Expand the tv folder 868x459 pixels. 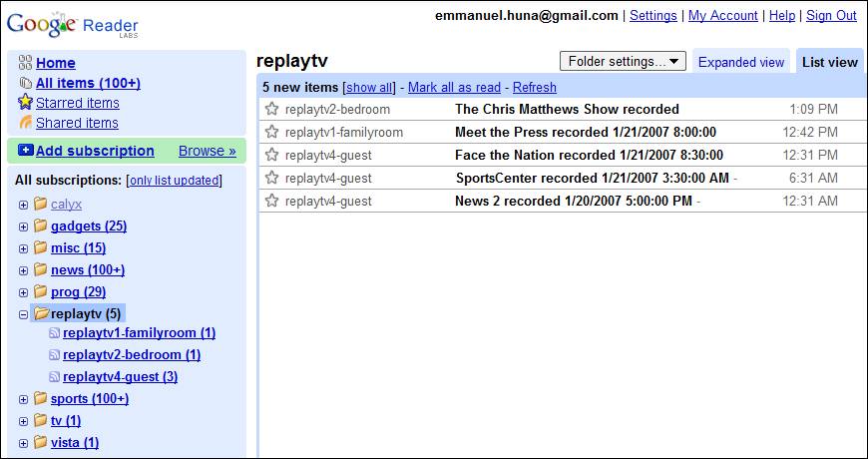[x=23, y=421]
